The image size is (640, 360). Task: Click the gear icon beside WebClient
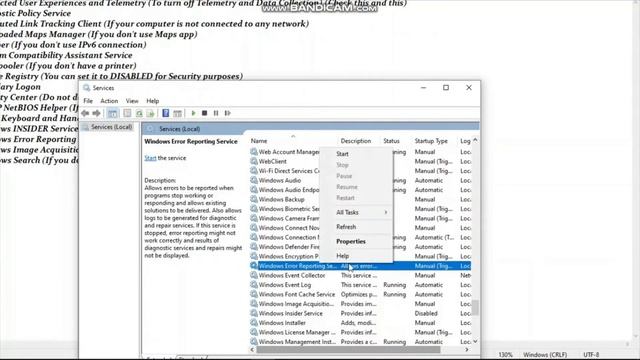click(x=254, y=161)
